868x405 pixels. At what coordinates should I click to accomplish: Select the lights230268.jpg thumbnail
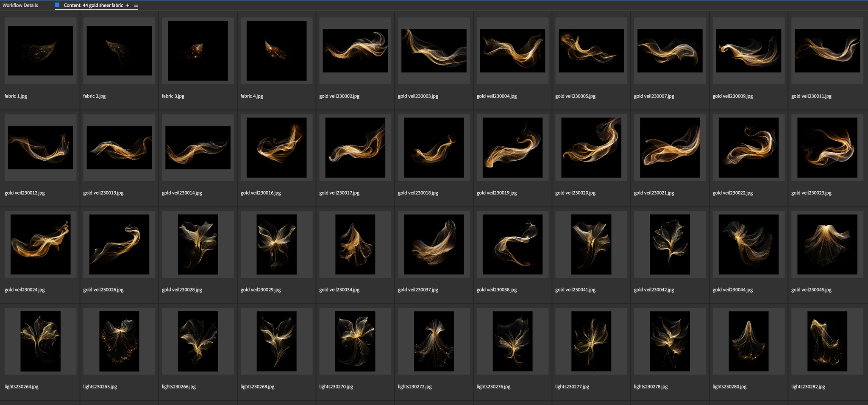click(x=276, y=341)
